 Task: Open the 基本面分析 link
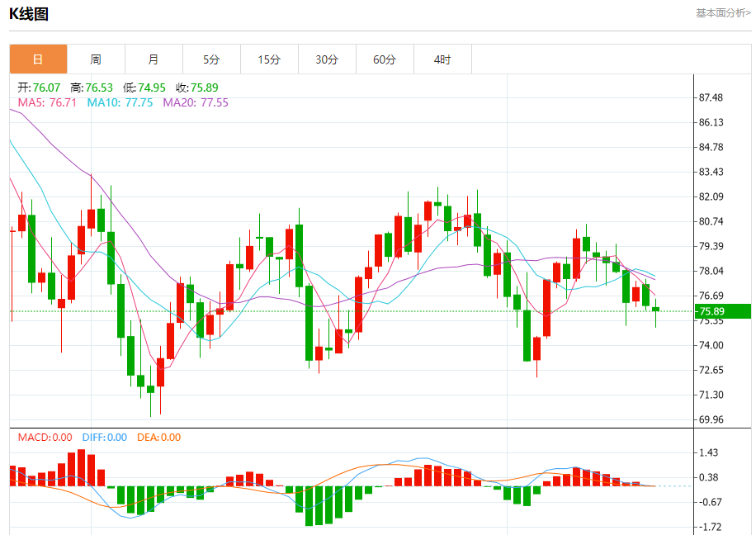click(723, 13)
